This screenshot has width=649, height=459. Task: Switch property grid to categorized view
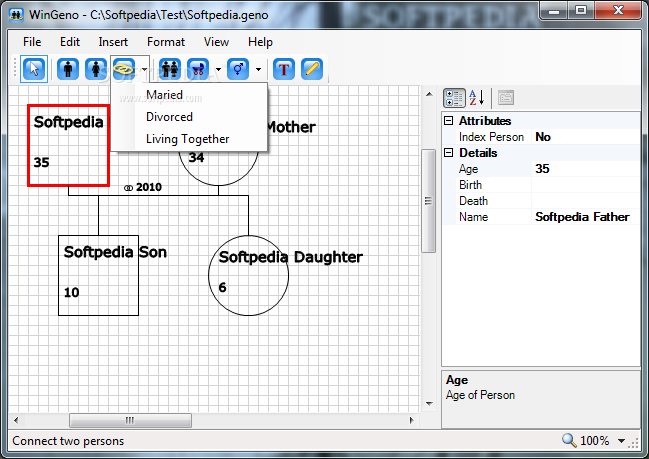454,98
